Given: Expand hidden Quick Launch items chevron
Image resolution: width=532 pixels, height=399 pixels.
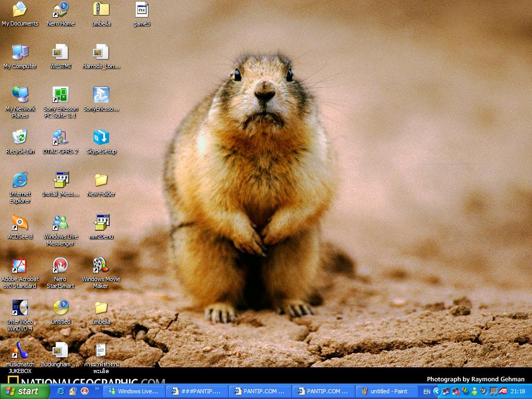Looking at the screenshot, I should [97, 389].
